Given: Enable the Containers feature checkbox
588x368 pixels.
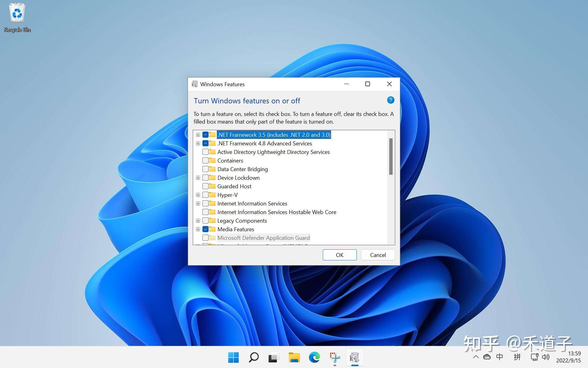Looking at the screenshot, I should coord(205,160).
